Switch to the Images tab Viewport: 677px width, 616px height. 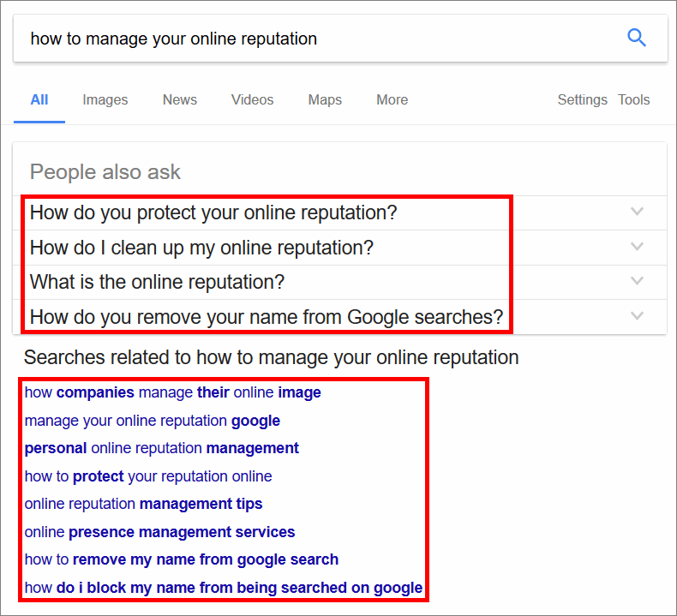coord(105,99)
